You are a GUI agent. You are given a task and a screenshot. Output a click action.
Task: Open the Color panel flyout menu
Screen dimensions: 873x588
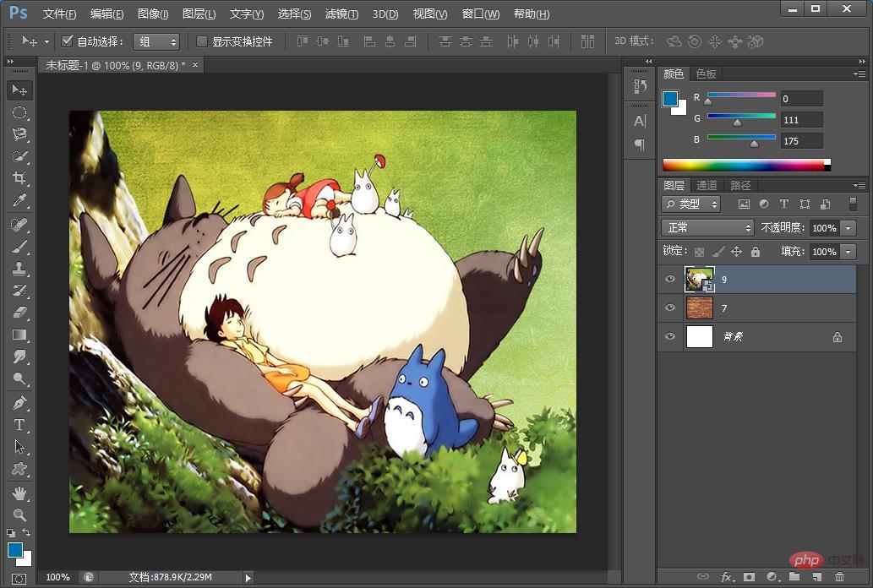click(859, 73)
